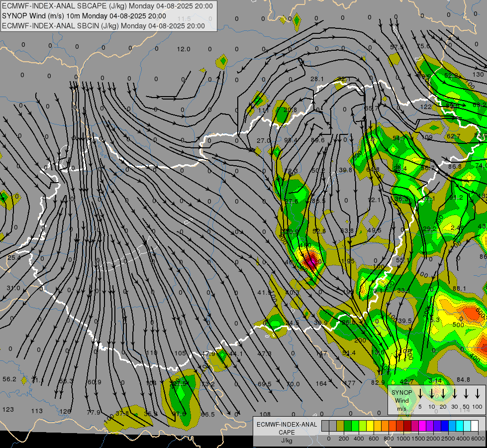Click the '49.5' grid value on map

coord(374,230)
